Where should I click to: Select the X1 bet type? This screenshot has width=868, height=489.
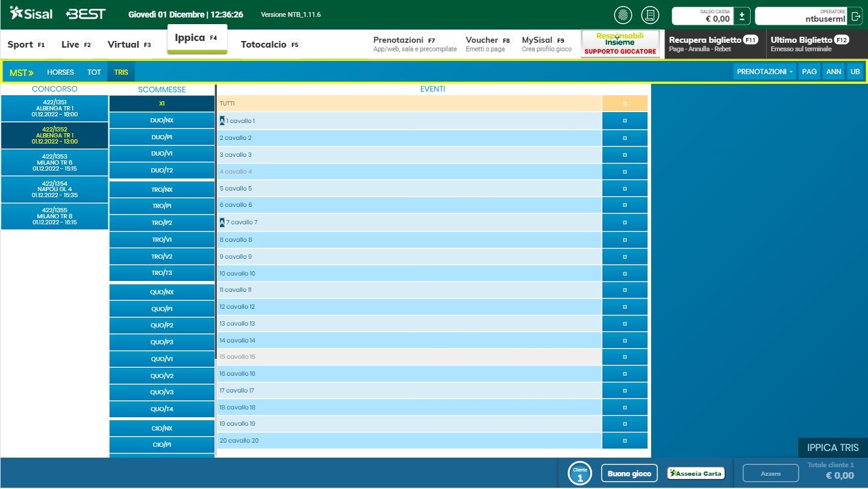pos(162,104)
